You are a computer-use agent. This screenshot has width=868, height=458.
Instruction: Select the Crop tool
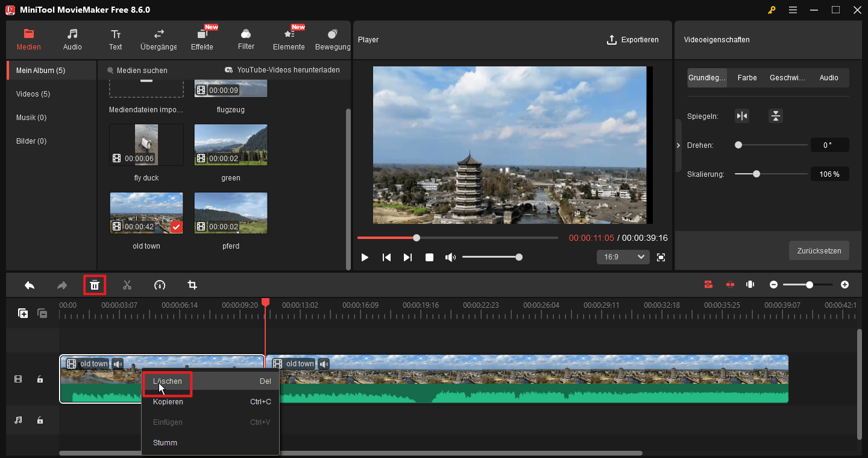pos(192,284)
